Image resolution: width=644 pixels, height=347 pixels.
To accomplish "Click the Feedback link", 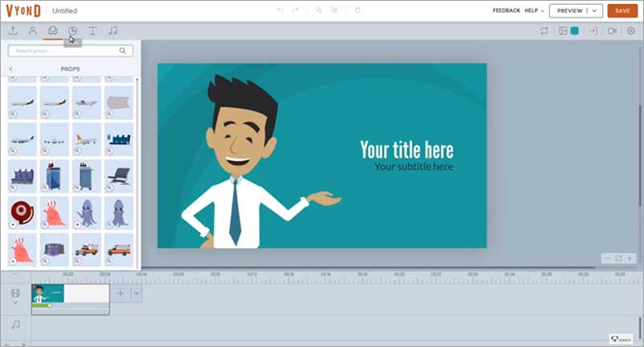I will 506,10.
